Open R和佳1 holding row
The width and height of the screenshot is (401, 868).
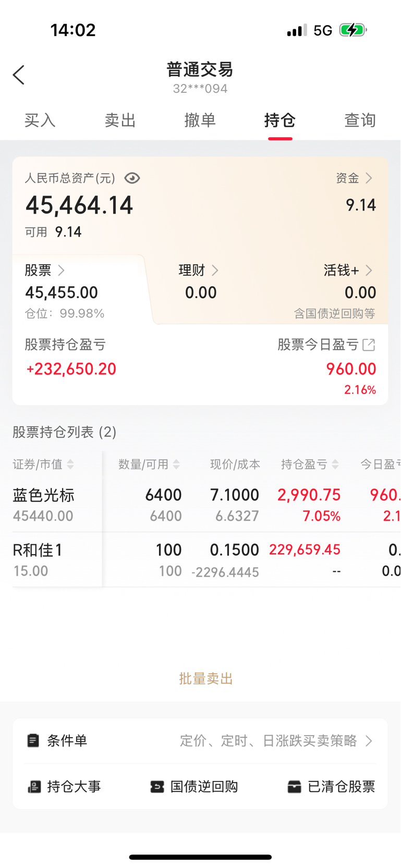[206, 560]
